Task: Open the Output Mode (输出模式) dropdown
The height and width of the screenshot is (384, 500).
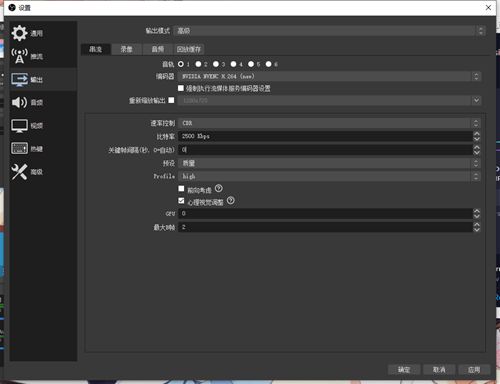Action: coord(329,31)
